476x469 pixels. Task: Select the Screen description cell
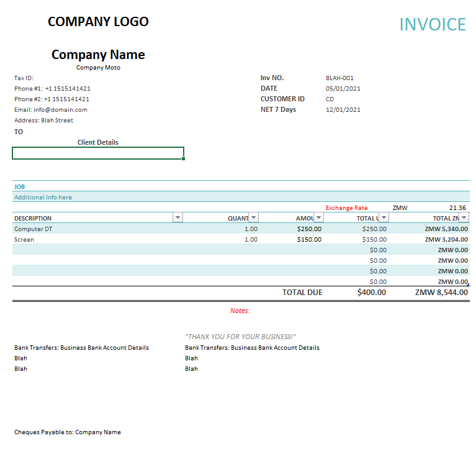pyautogui.click(x=24, y=240)
